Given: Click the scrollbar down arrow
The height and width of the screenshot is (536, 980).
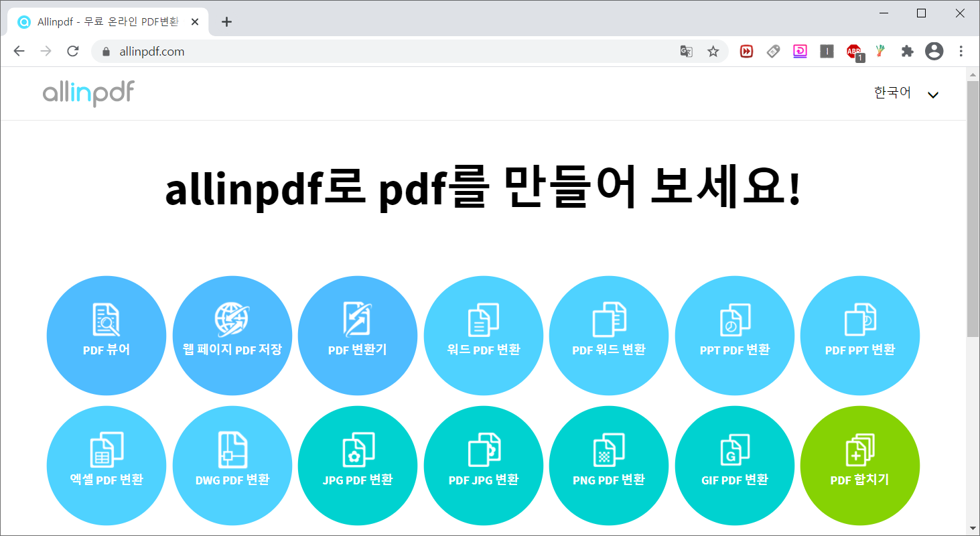Looking at the screenshot, I should coord(973,529).
